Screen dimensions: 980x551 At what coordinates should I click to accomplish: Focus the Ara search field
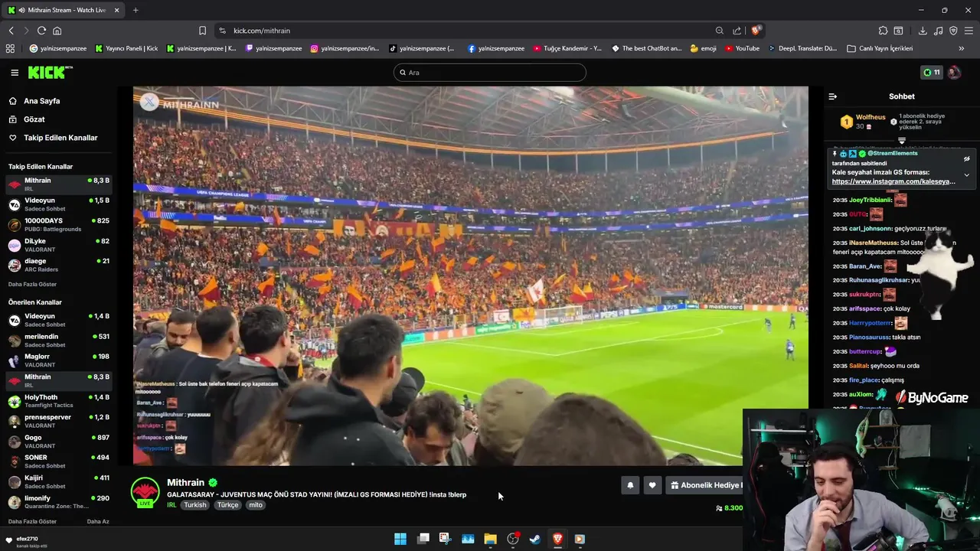pos(490,73)
